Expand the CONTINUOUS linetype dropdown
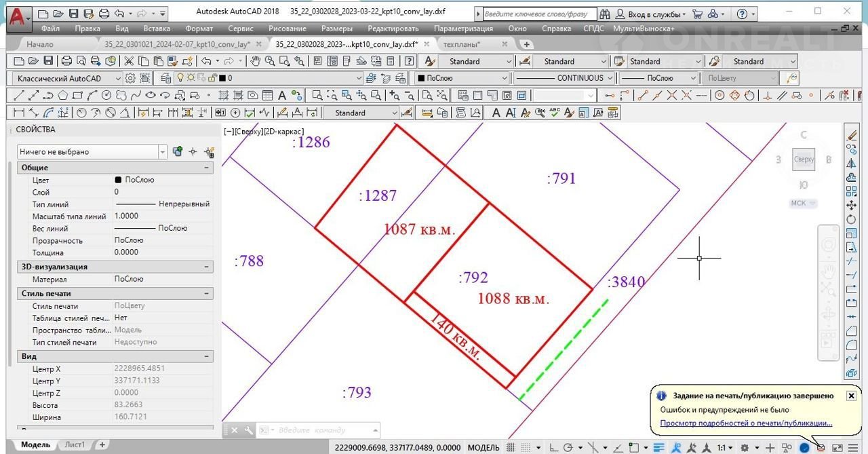Screen dimensions: 868x454 pyautogui.click(x=610, y=78)
